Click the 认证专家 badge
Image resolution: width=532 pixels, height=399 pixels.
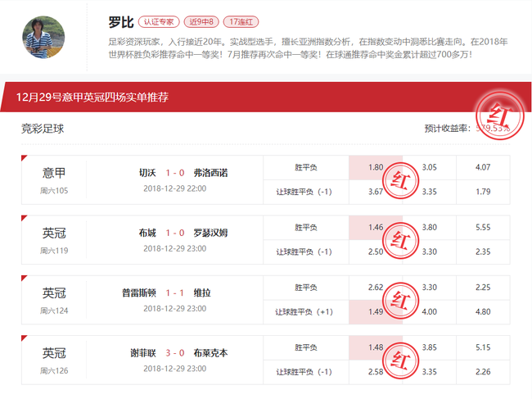[x=159, y=22]
